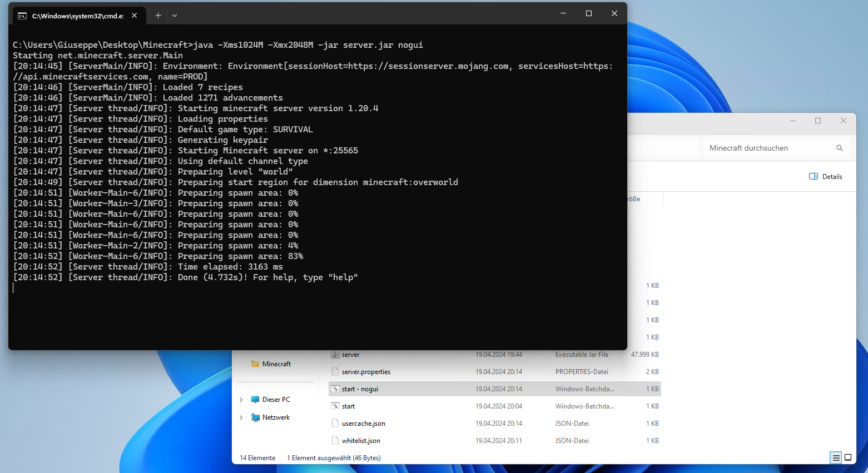Viewport: 868px width, 473px height.
Task: Open a new terminal tab with plus
Action: (158, 16)
